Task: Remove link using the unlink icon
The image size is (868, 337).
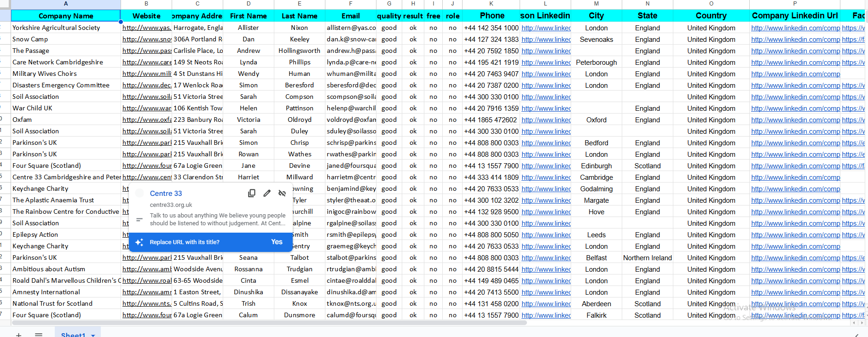Action: [282, 194]
